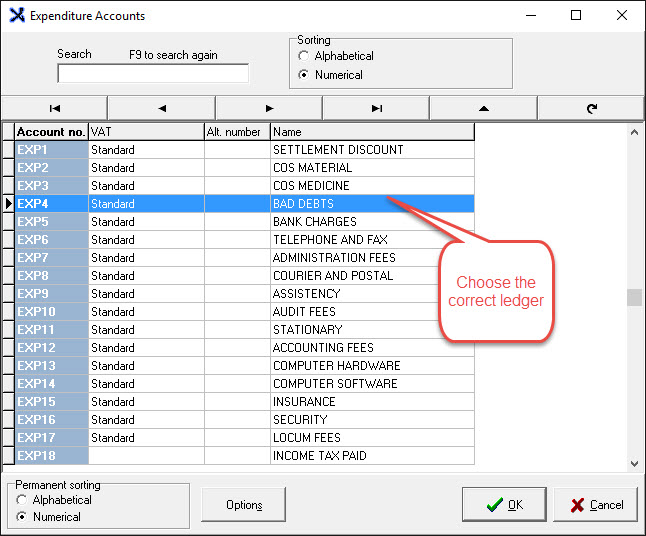Image resolution: width=646 pixels, height=536 pixels.
Task: Jump to first record navigation arrow
Action: pos(54,108)
